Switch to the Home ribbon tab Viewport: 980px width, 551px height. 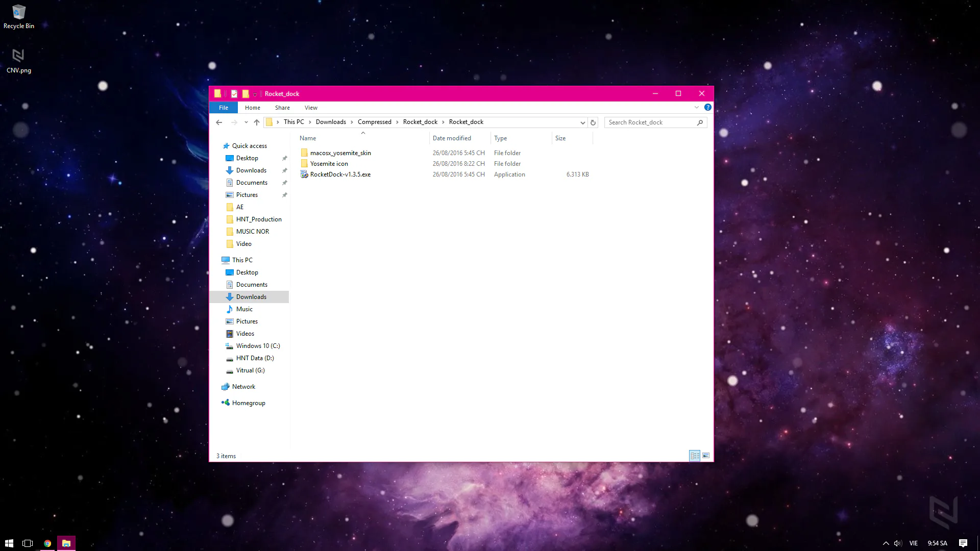click(x=252, y=108)
